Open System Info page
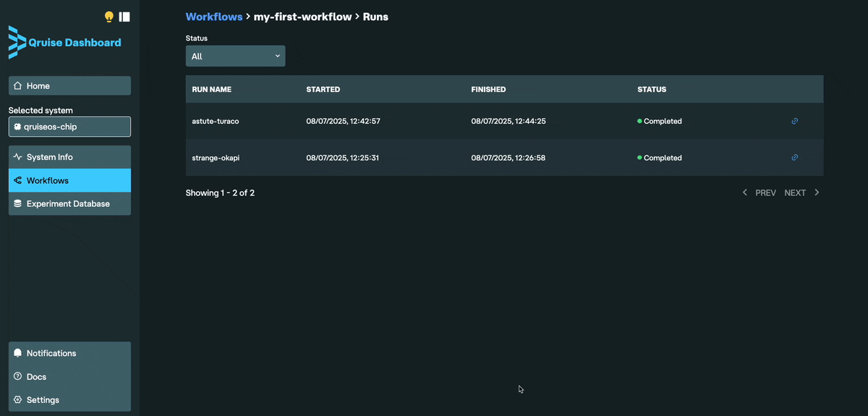The height and width of the screenshot is (416, 868). tap(69, 157)
